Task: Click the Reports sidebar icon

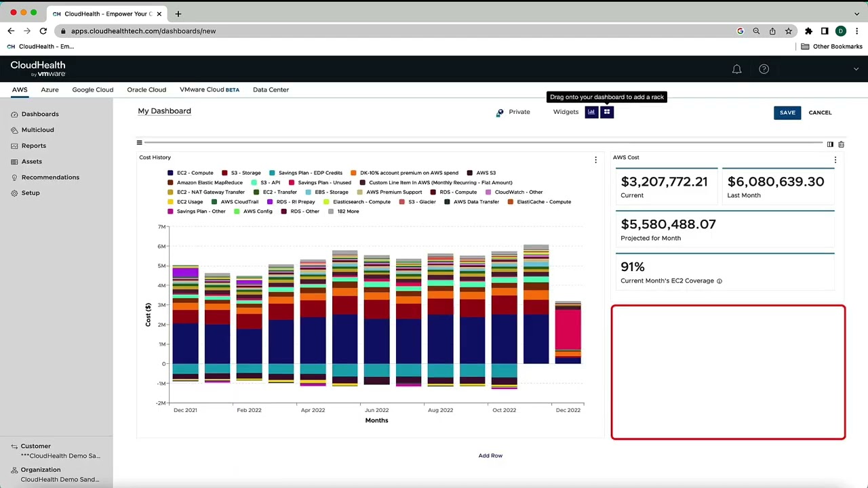Action: pyautogui.click(x=14, y=146)
